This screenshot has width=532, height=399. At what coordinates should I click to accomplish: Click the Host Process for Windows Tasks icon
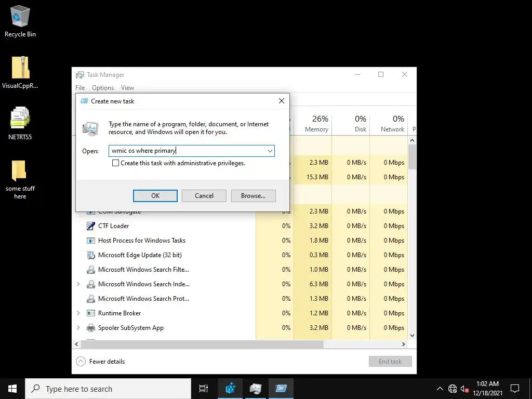pyautogui.click(x=90, y=241)
